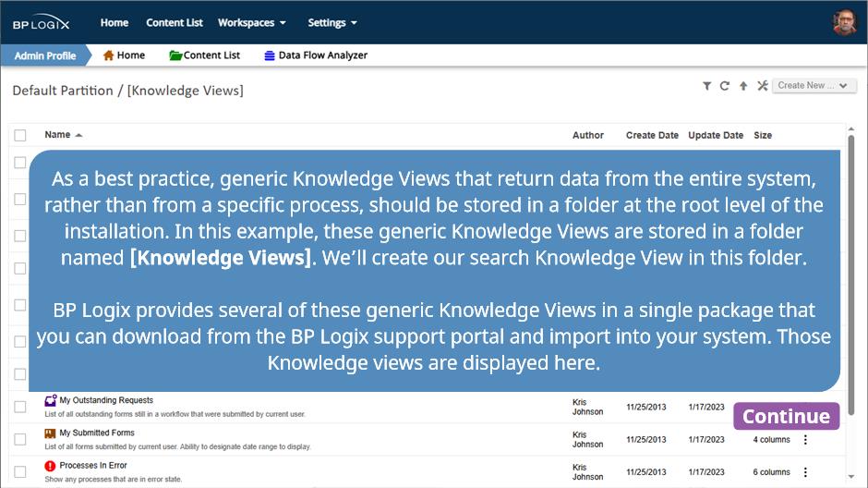The height and width of the screenshot is (488, 868).
Task: Click the vertical scrollbar thumb
Action: 851,274
